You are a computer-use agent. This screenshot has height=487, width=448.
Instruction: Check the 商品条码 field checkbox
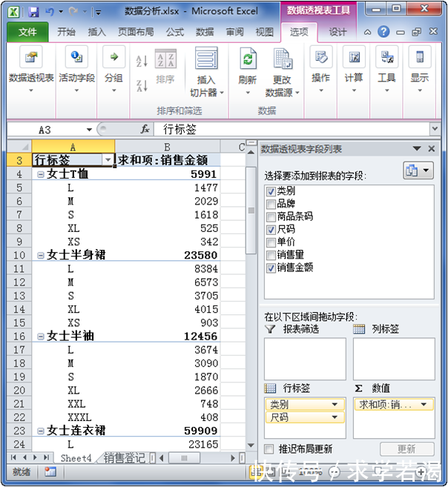click(x=271, y=216)
